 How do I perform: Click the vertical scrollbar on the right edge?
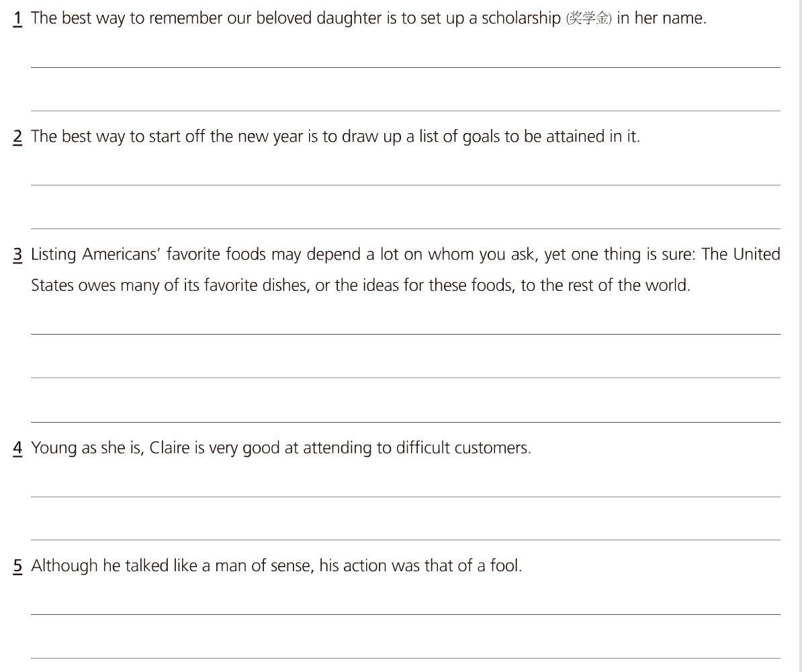[799, 336]
